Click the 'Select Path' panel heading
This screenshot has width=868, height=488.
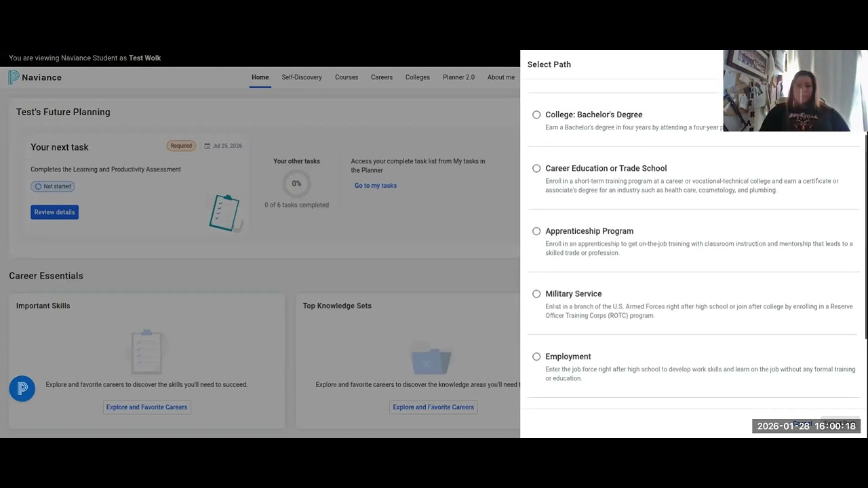coord(549,64)
